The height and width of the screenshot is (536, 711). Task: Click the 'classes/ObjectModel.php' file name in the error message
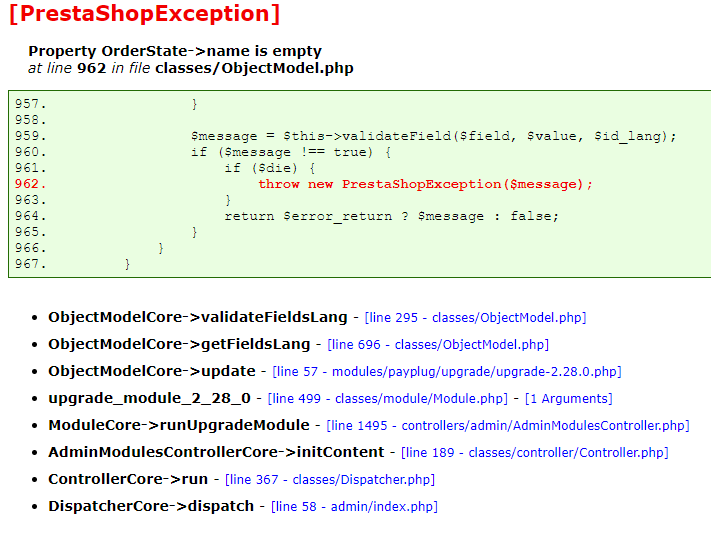pyautogui.click(x=254, y=68)
